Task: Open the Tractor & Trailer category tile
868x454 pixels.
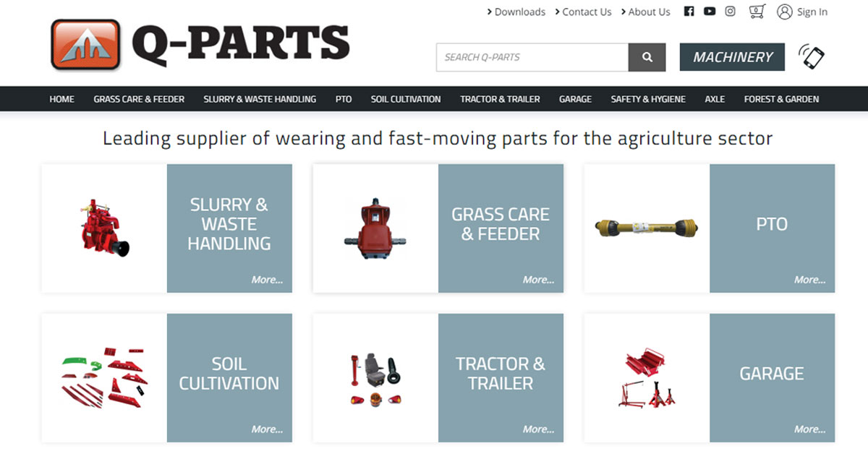Action: (x=438, y=378)
